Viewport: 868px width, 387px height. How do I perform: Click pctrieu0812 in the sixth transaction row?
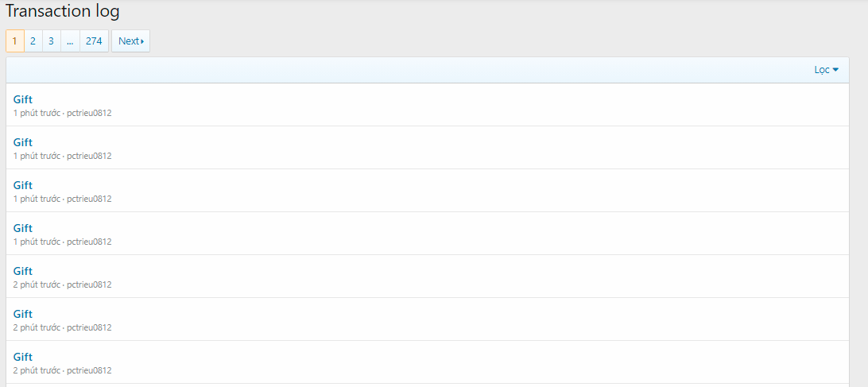89,327
